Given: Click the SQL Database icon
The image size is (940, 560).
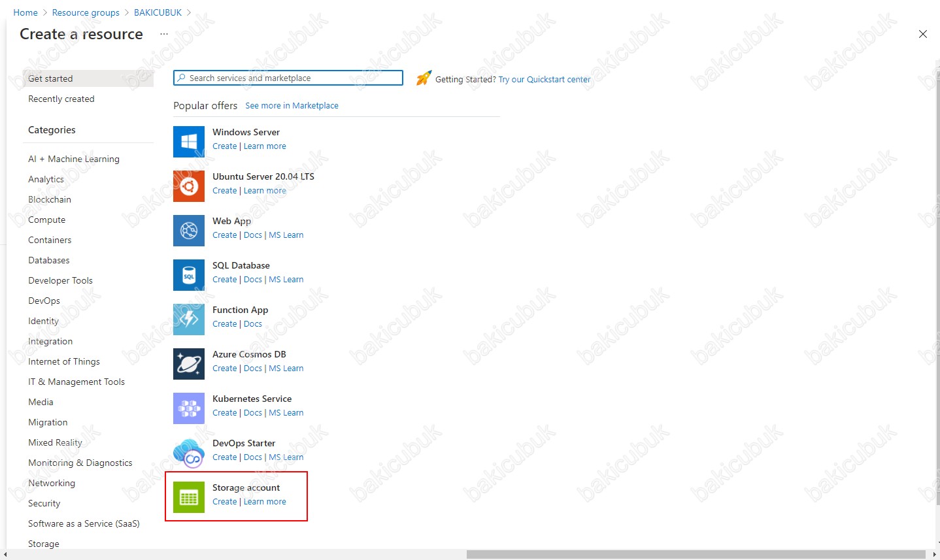Looking at the screenshot, I should tap(189, 275).
